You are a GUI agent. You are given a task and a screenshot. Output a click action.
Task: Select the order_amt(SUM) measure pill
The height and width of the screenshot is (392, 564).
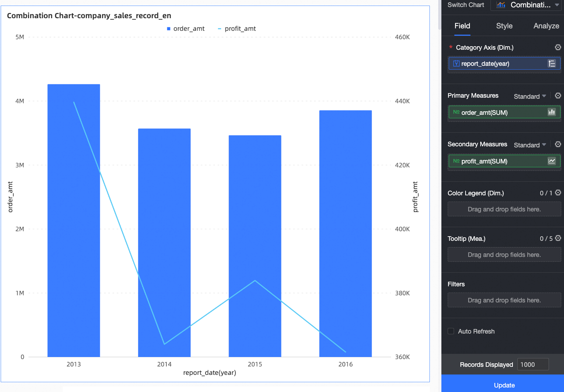[x=504, y=112]
